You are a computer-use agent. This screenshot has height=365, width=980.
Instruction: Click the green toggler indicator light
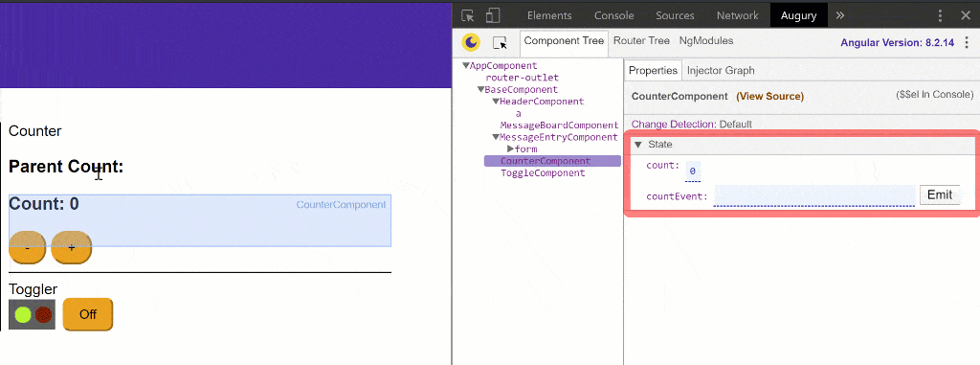(23, 314)
